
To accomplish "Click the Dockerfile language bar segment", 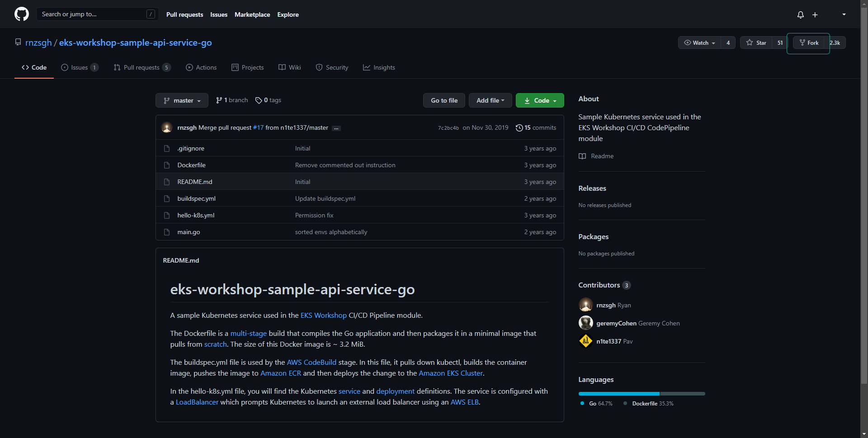I will 683,394.
